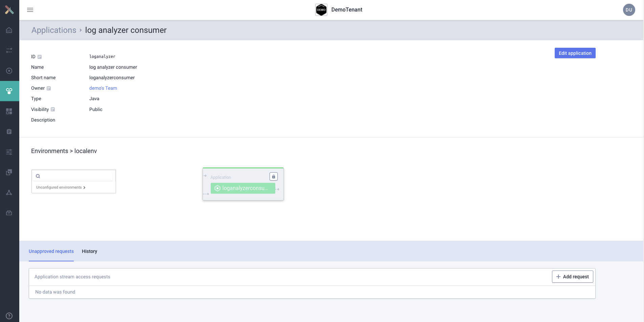Image resolution: width=644 pixels, height=322 pixels.
Task: Click the log analyzer consumer page title
Action: coord(126,30)
